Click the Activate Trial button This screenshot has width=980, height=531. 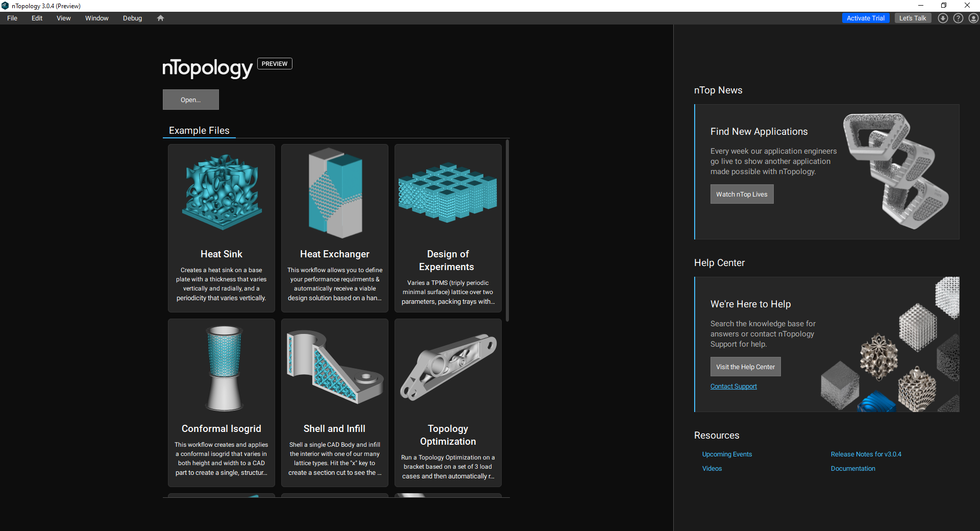(865, 18)
